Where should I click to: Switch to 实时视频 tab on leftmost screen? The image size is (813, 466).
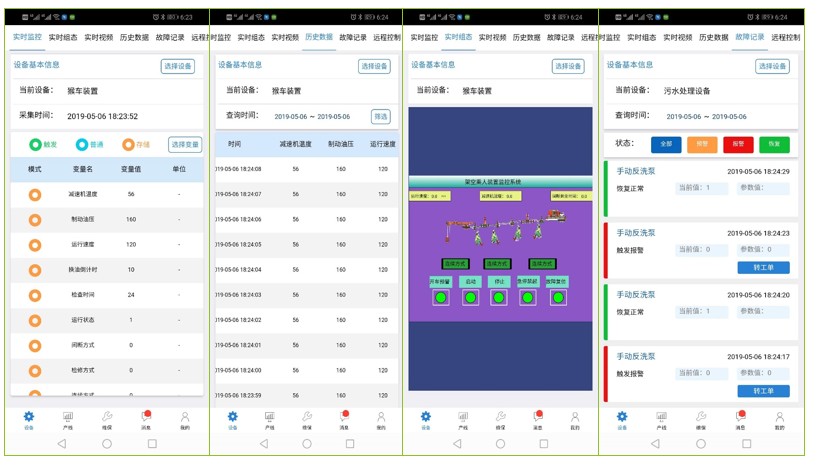tap(98, 38)
